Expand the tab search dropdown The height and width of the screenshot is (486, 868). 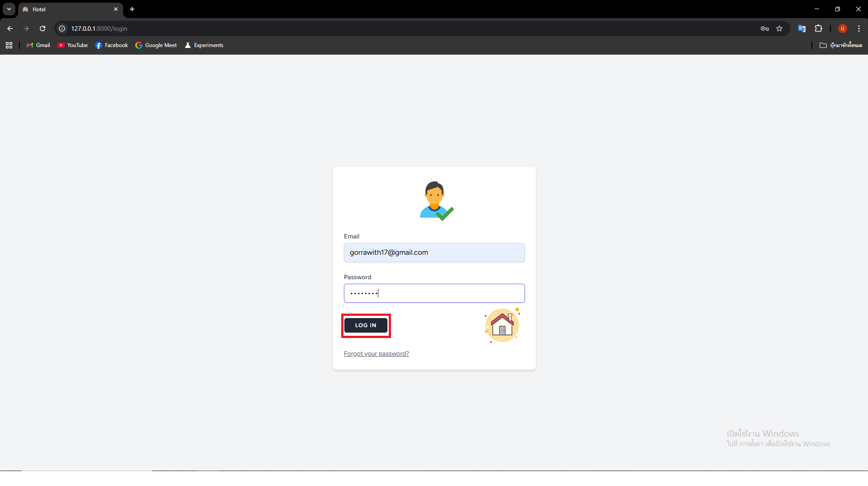[x=9, y=9]
